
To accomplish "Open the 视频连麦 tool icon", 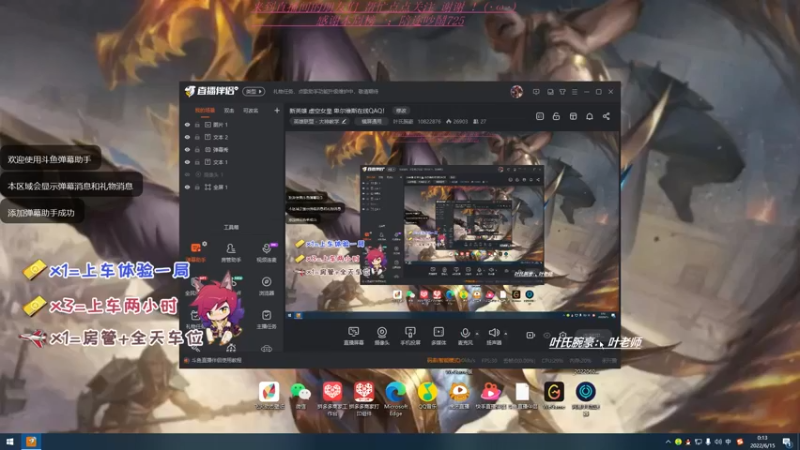I will (x=266, y=252).
